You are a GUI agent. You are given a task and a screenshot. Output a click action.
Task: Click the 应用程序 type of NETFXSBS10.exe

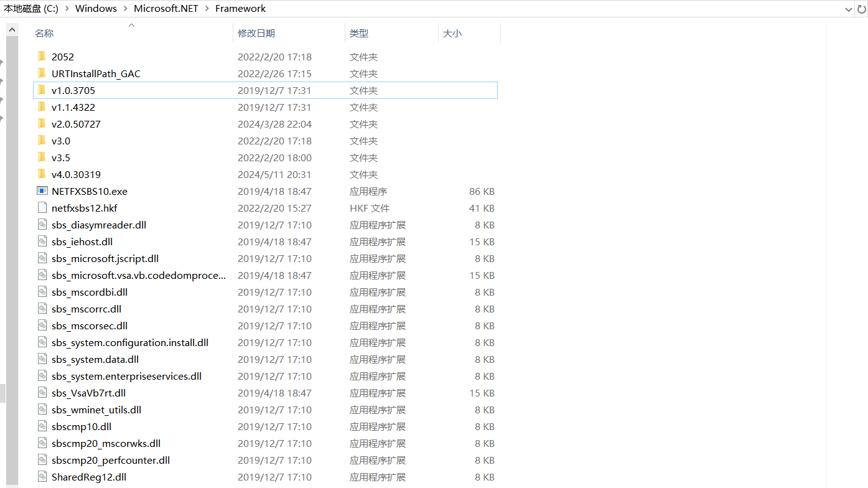click(x=368, y=191)
